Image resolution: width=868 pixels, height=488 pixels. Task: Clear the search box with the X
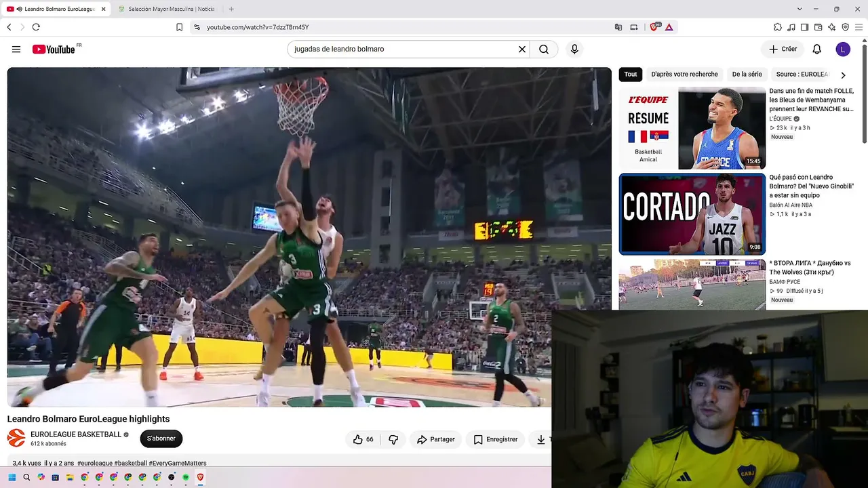pos(522,49)
